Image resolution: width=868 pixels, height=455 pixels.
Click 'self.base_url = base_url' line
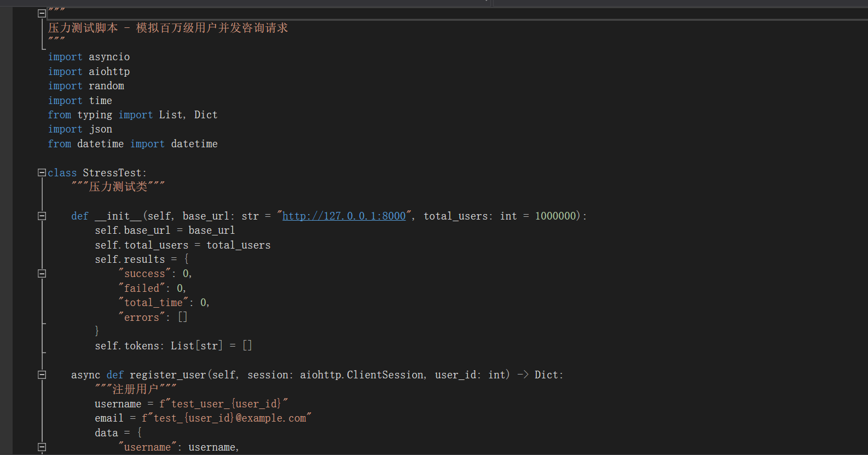tap(165, 231)
